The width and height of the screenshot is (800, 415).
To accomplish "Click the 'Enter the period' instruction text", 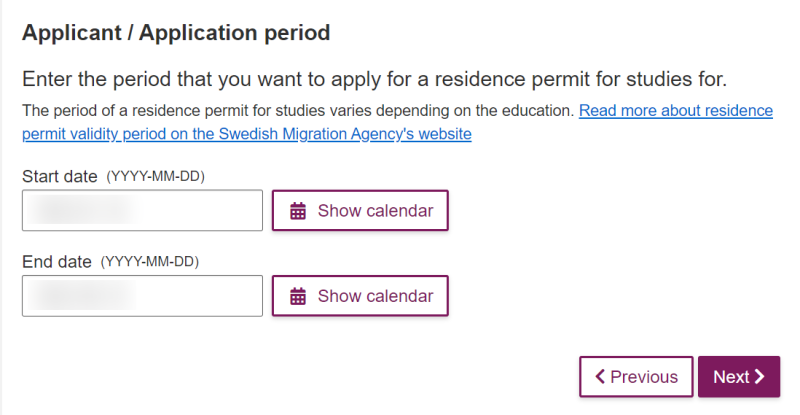I will (x=374, y=79).
